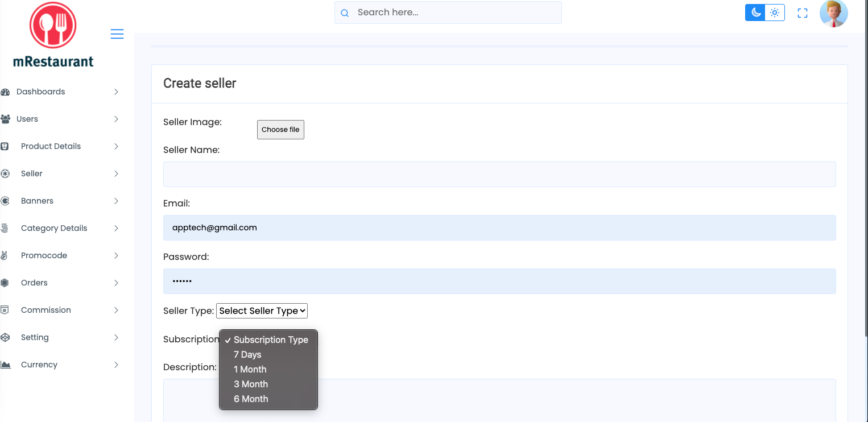
Task: Click the Users group icon
Action: (5, 119)
